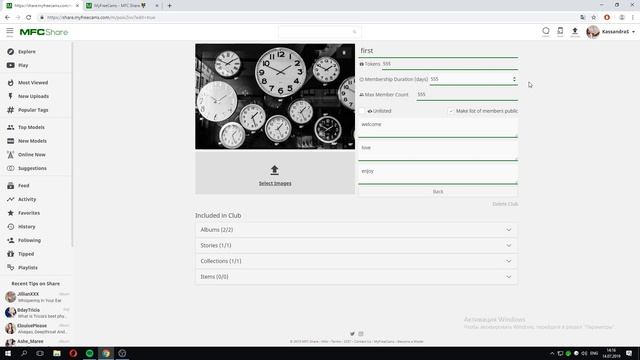Click the Following person icon
Viewport: 640px width, 360px height.
(x=11, y=240)
